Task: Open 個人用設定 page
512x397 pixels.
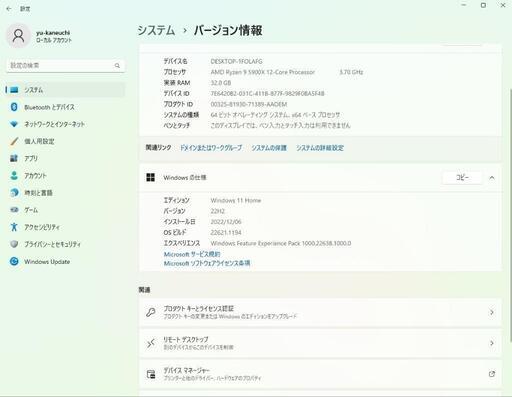Action: pos(66,141)
